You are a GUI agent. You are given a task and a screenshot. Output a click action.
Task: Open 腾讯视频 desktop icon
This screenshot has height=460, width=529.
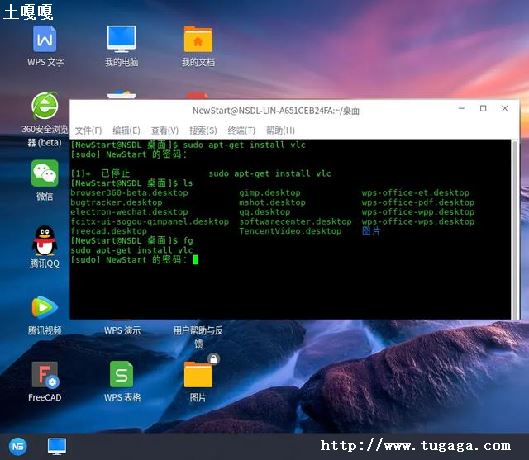pos(45,307)
